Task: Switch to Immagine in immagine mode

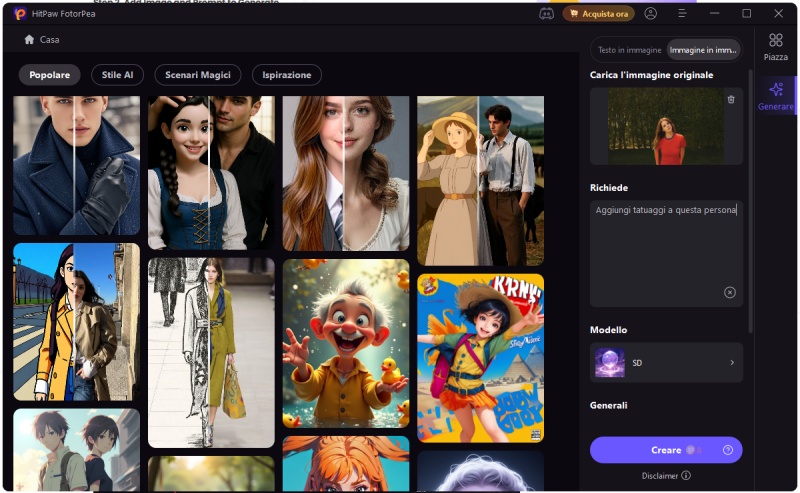Action: pyautogui.click(x=703, y=50)
